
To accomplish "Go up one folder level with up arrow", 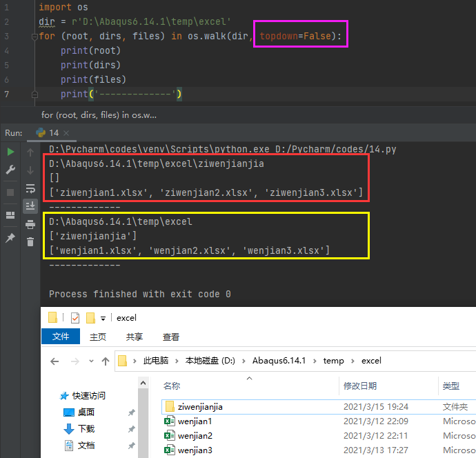I will (x=106, y=361).
